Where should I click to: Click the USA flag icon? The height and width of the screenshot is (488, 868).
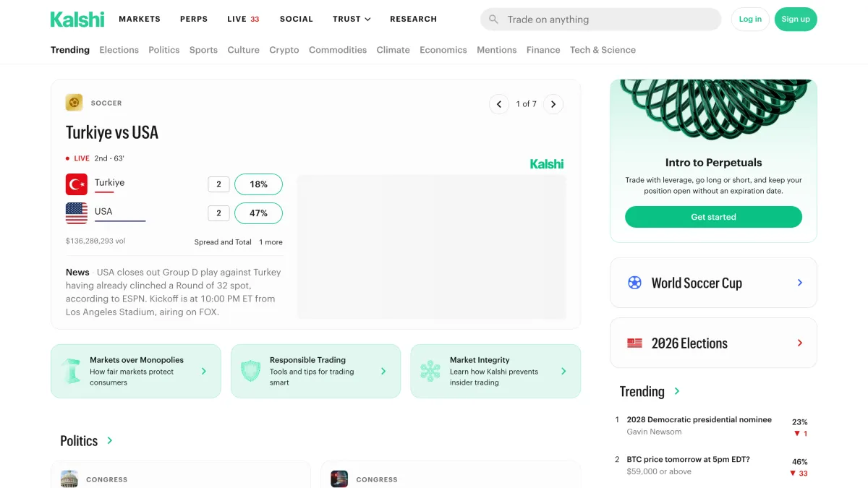coord(77,213)
